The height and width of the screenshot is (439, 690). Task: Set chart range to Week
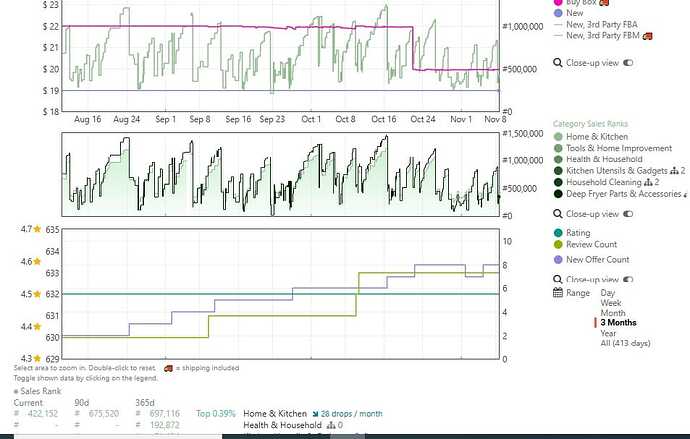pyautogui.click(x=611, y=303)
